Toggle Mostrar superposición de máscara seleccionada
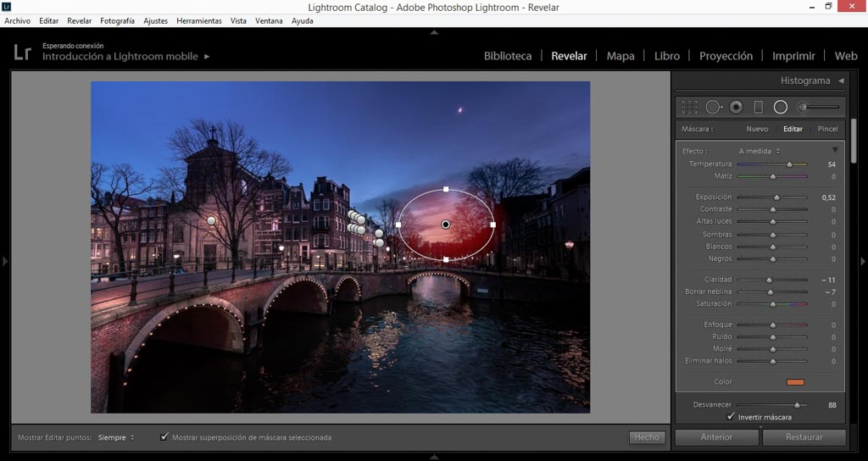868x461 pixels. pos(164,437)
